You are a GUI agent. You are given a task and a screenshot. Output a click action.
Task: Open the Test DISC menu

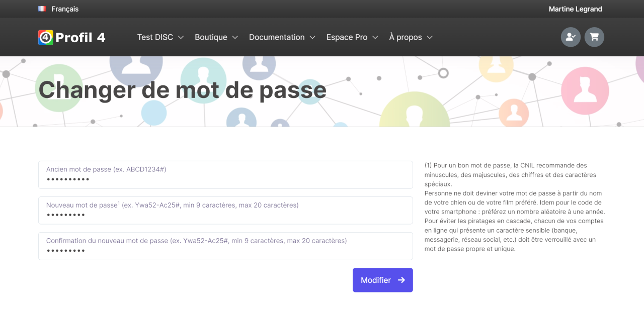(x=155, y=37)
